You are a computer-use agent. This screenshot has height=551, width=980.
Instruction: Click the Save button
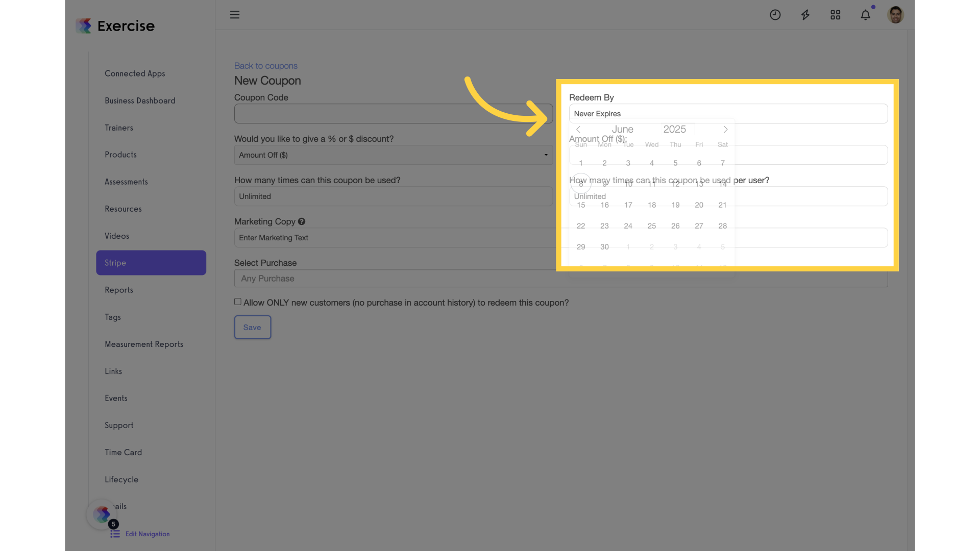point(252,327)
